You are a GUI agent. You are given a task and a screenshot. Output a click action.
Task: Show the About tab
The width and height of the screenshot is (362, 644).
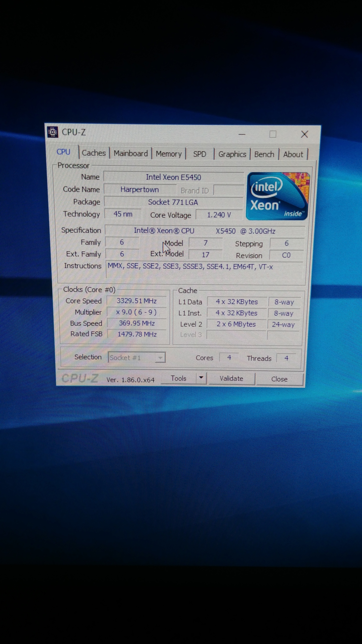coord(293,154)
